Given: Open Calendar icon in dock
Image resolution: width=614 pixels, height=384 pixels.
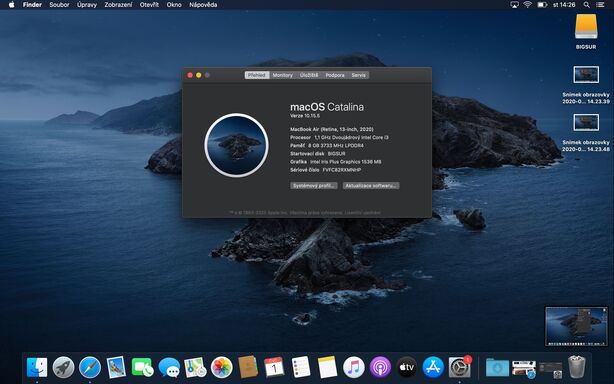Looking at the screenshot, I should click(x=274, y=367).
